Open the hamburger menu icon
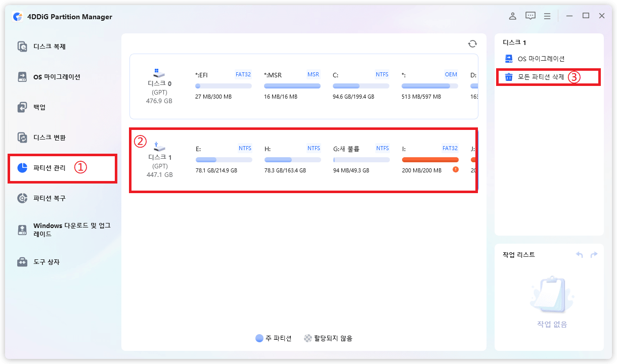617x364 pixels. click(547, 16)
